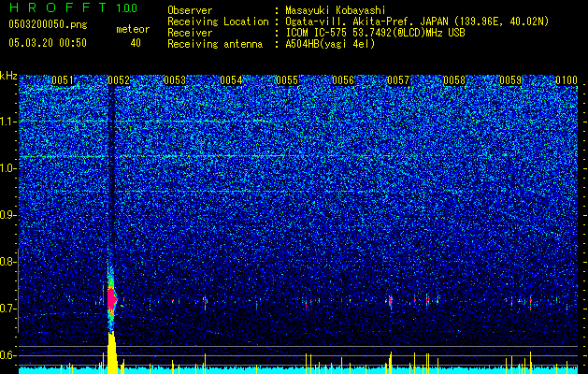Click the HROFFT title text
The image size is (588, 374).
[57, 7]
